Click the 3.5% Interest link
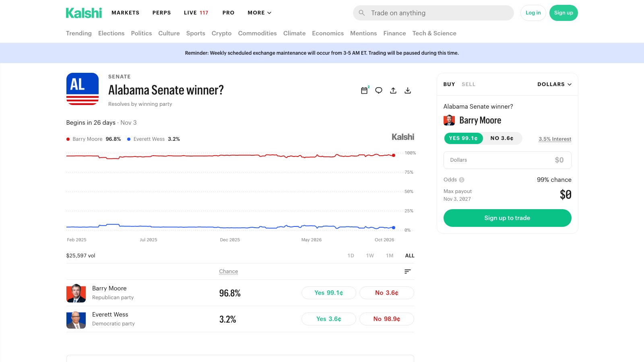 [x=555, y=139]
